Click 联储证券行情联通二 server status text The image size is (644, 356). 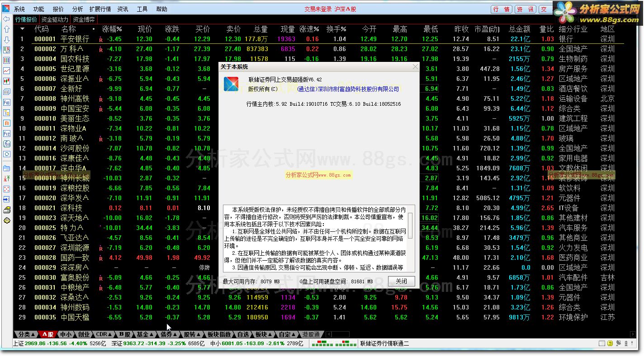coord(384,343)
